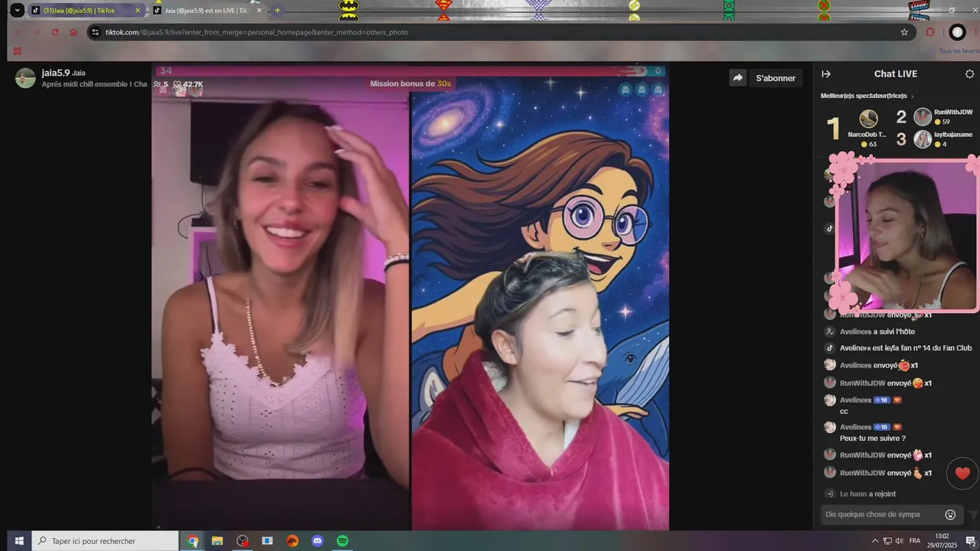Go back with the browser back arrow
980x551 pixels.
point(18,32)
